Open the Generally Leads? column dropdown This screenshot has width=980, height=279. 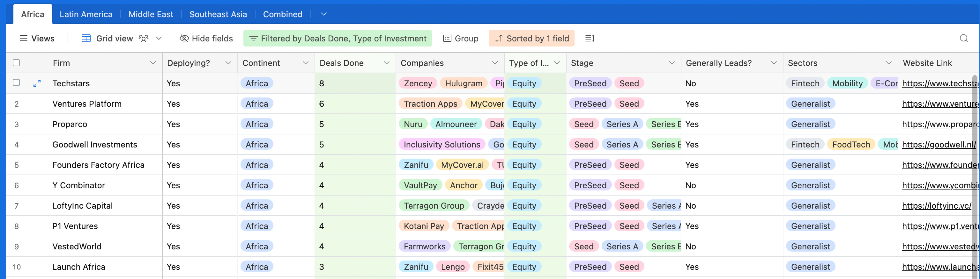774,63
